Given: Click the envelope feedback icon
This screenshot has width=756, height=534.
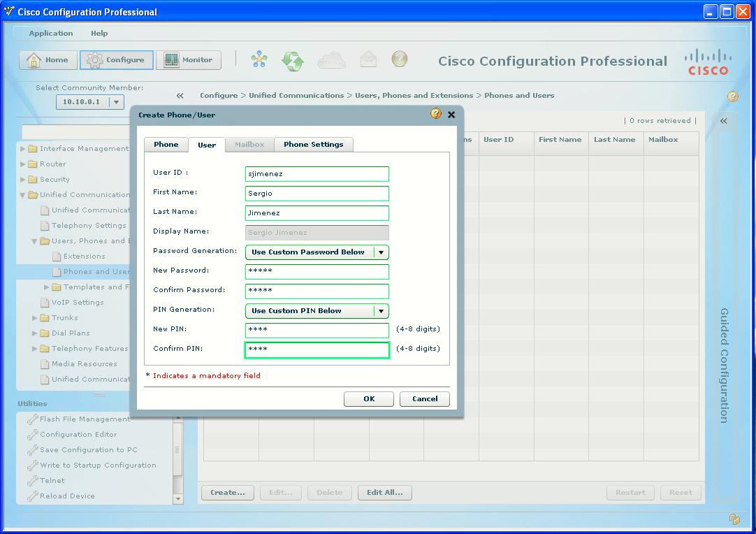Looking at the screenshot, I should click(x=368, y=59).
